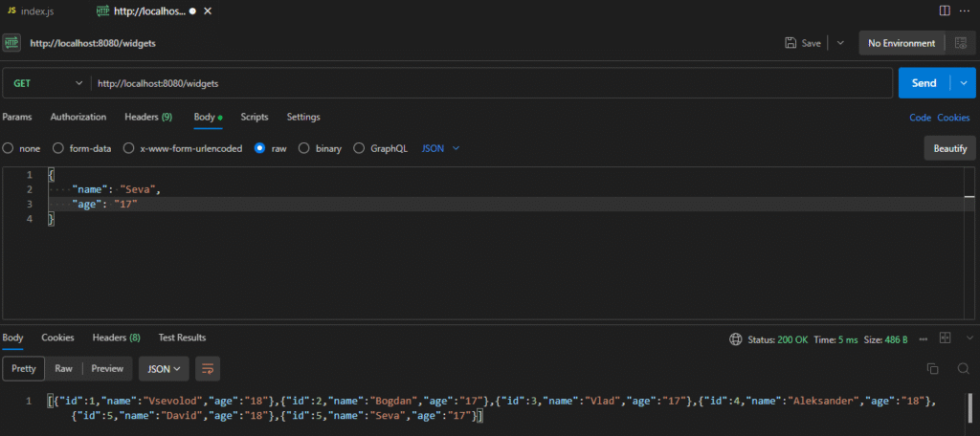The image size is (980, 436).
Task: Toggle word wrap on the response
Action: [209, 368]
